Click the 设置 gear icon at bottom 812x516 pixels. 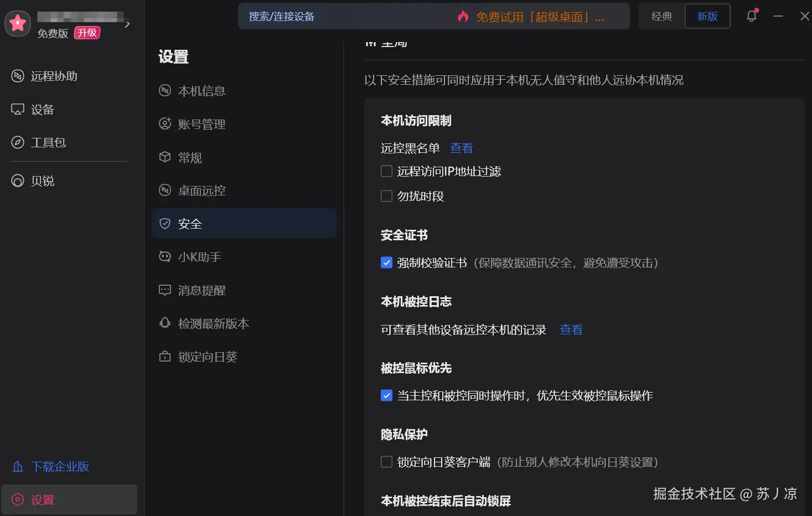tap(18, 499)
